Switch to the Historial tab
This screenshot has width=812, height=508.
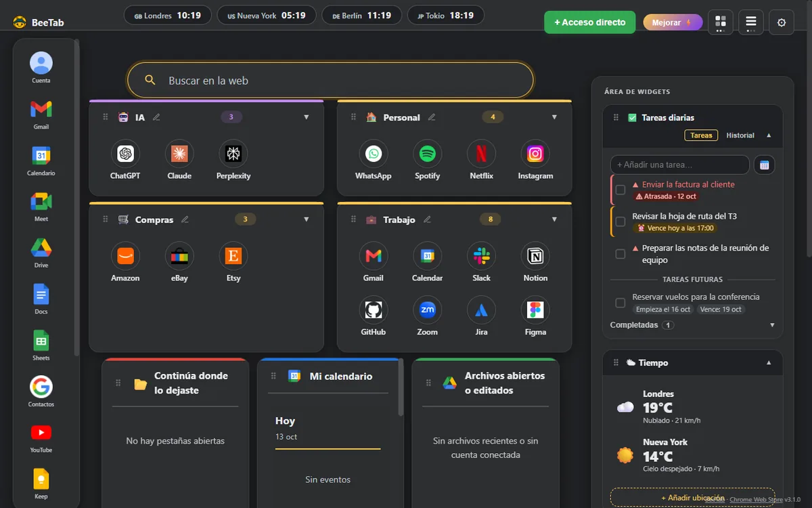(x=740, y=135)
